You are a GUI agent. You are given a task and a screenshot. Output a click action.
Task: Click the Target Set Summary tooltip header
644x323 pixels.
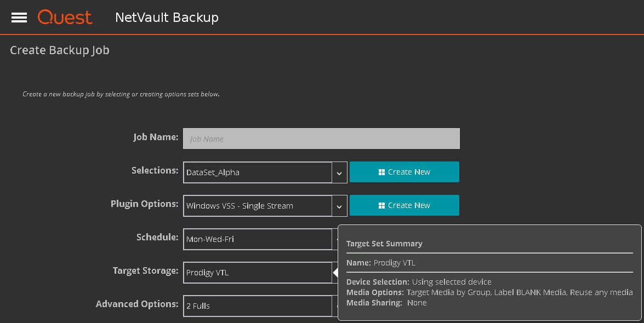coord(384,244)
